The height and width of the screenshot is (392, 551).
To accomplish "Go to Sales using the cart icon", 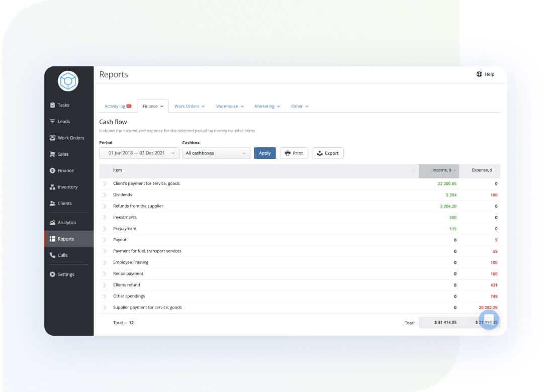I will tap(53, 154).
